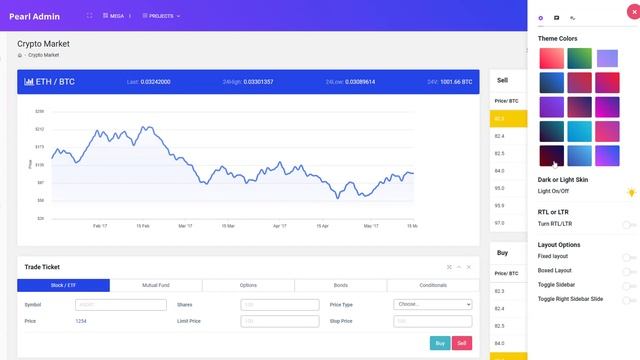Click the Feb '17 label on chart axis
The image size is (640, 360).
click(100, 226)
